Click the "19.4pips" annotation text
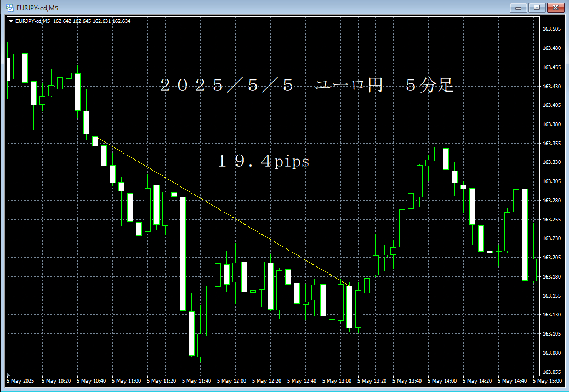Image resolution: width=569 pixels, height=392 pixels. pyautogui.click(x=264, y=162)
